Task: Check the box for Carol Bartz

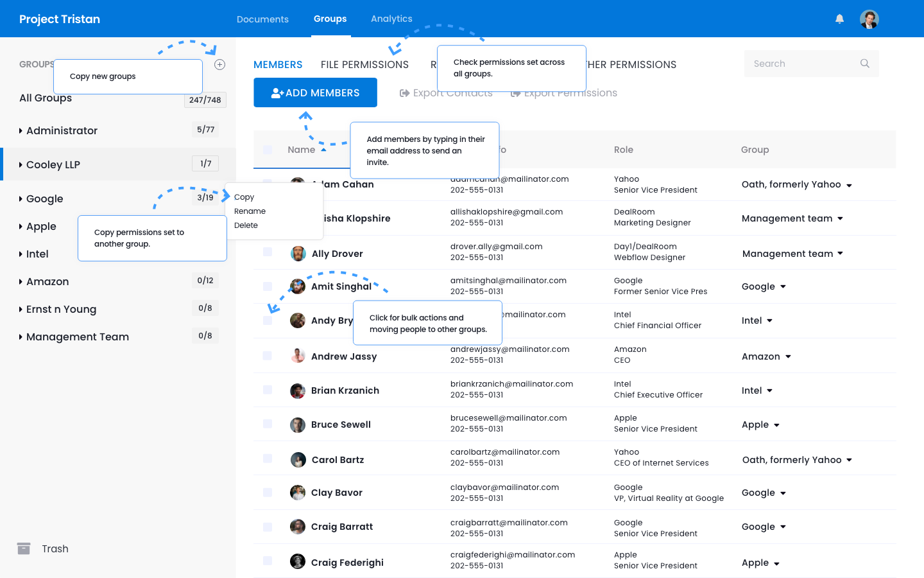Action: coord(268,459)
